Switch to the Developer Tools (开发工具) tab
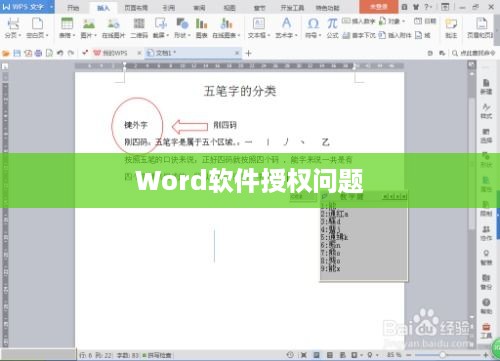The image size is (500, 361). click(x=292, y=8)
